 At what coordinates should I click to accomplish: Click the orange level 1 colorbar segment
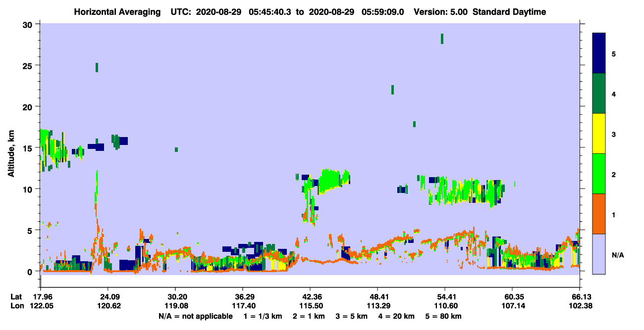[x=599, y=213]
